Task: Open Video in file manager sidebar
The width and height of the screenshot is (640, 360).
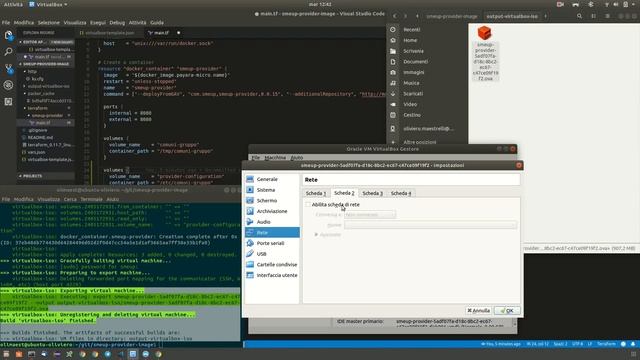Action: (427, 104)
